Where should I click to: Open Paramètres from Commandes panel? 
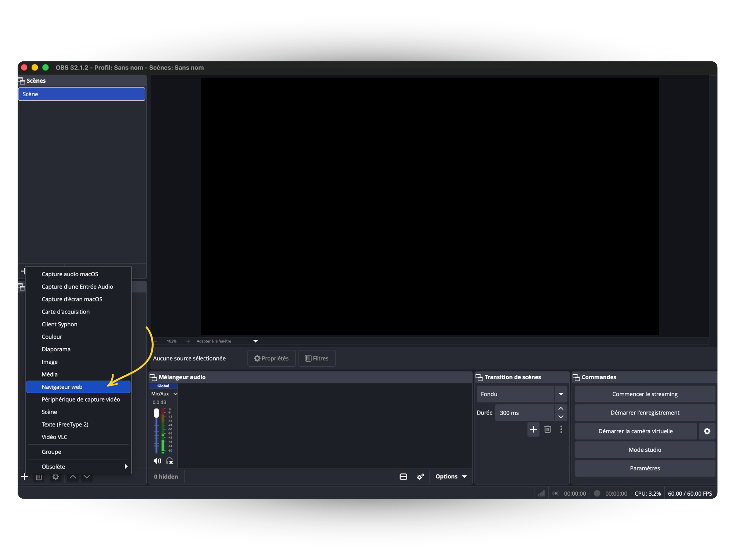pos(645,468)
